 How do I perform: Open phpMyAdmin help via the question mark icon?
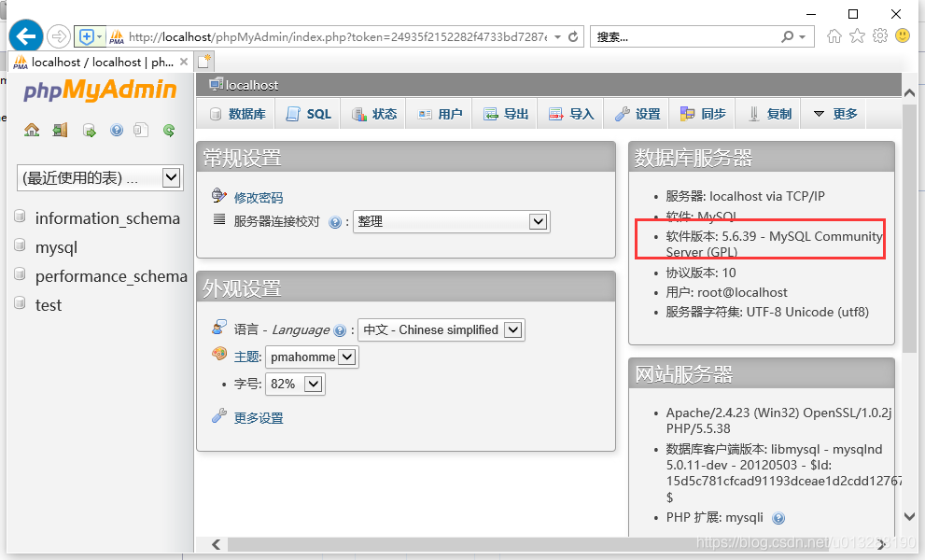116,130
